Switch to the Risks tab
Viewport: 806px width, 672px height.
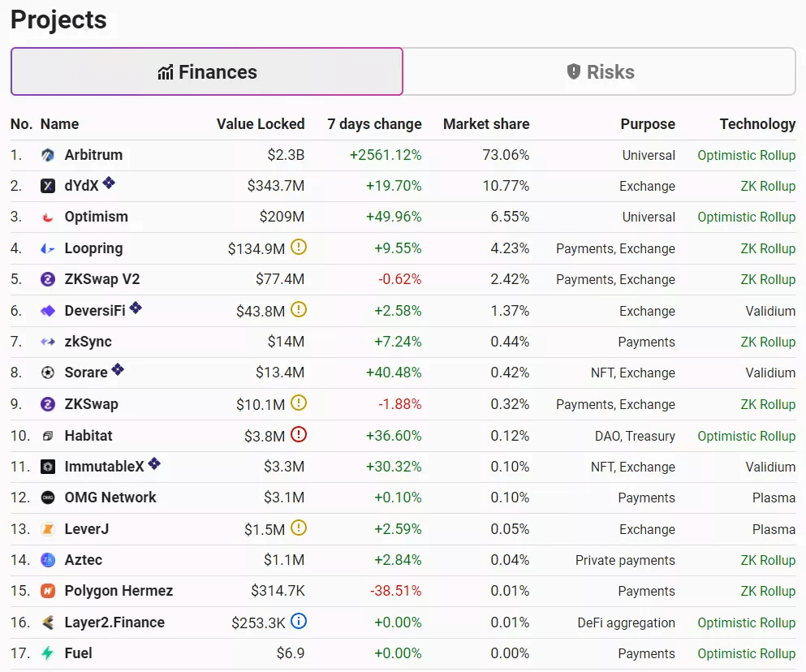599,72
